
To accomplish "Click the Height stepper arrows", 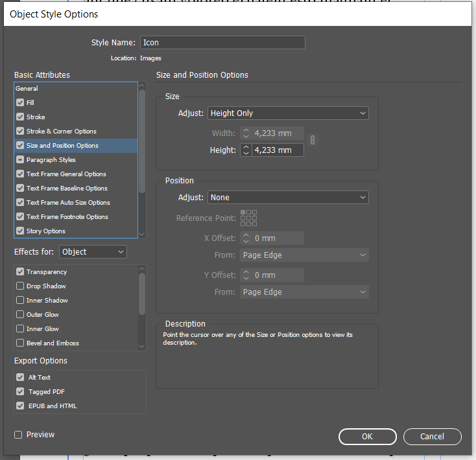I will 246,150.
